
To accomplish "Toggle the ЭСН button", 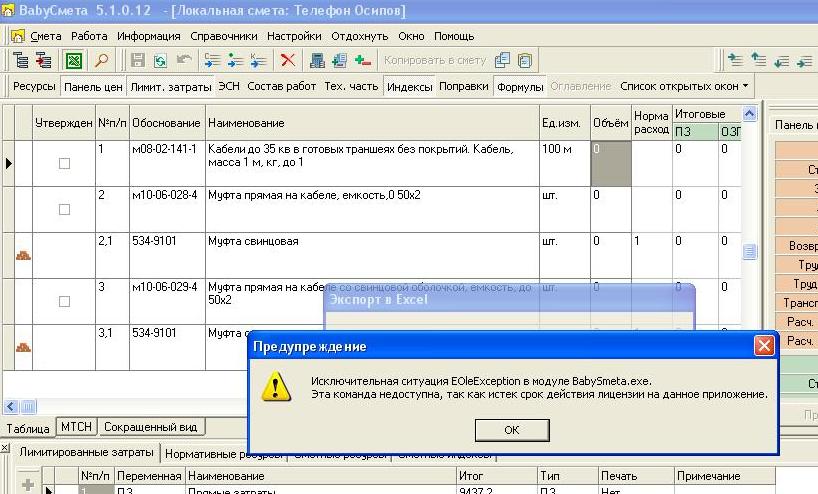I will click(x=229, y=86).
